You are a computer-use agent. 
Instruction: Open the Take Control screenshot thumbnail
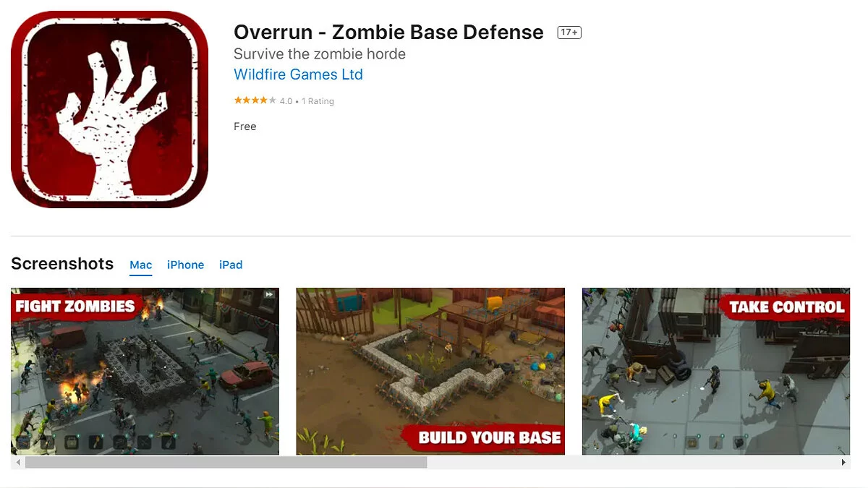(x=716, y=371)
